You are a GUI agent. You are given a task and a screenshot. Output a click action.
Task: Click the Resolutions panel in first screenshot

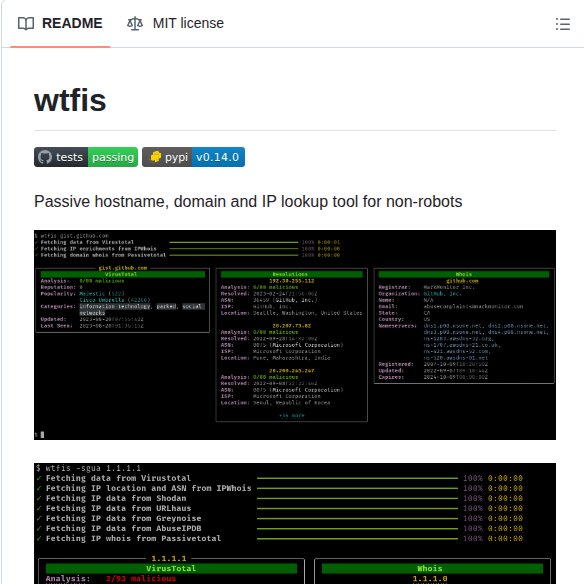[x=292, y=345]
